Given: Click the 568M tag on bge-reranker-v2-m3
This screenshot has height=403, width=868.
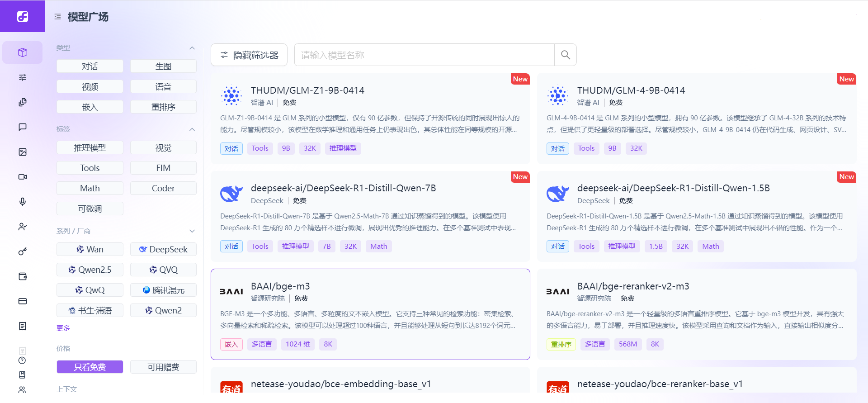Looking at the screenshot, I should click(628, 344).
